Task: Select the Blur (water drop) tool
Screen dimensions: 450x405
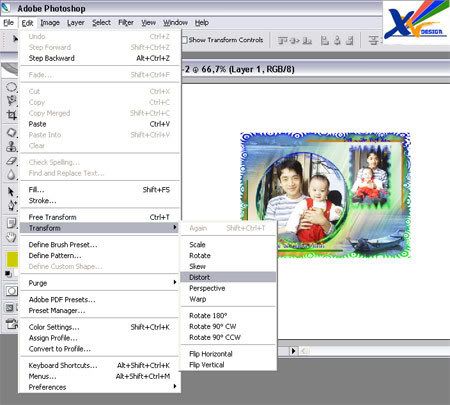Action: pyautogui.click(x=11, y=175)
